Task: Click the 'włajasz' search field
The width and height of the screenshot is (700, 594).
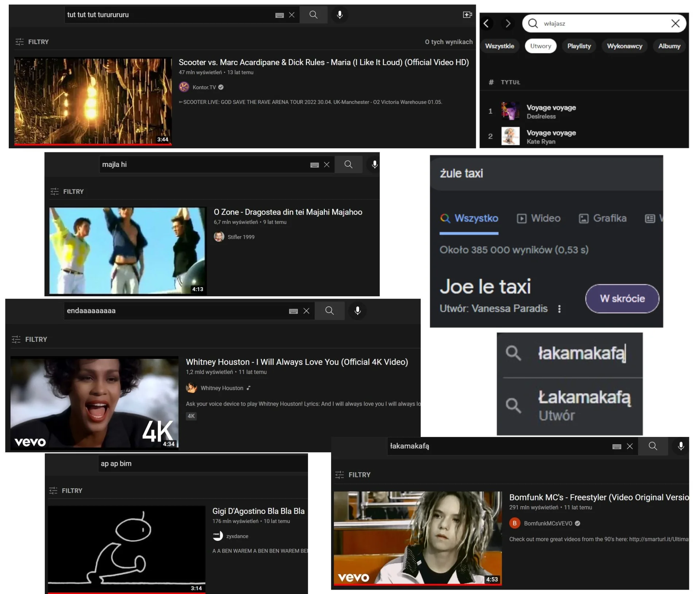Action: (604, 23)
